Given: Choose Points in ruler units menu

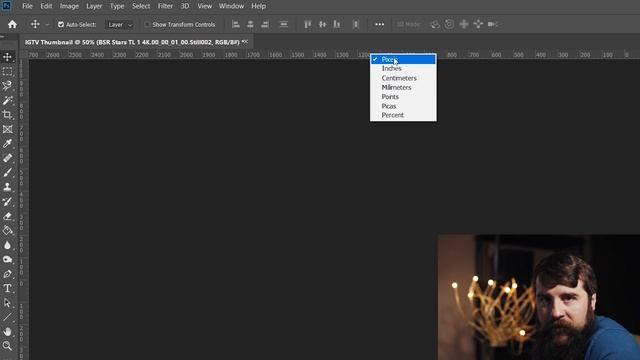Looking at the screenshot, I should click(403, 97).
